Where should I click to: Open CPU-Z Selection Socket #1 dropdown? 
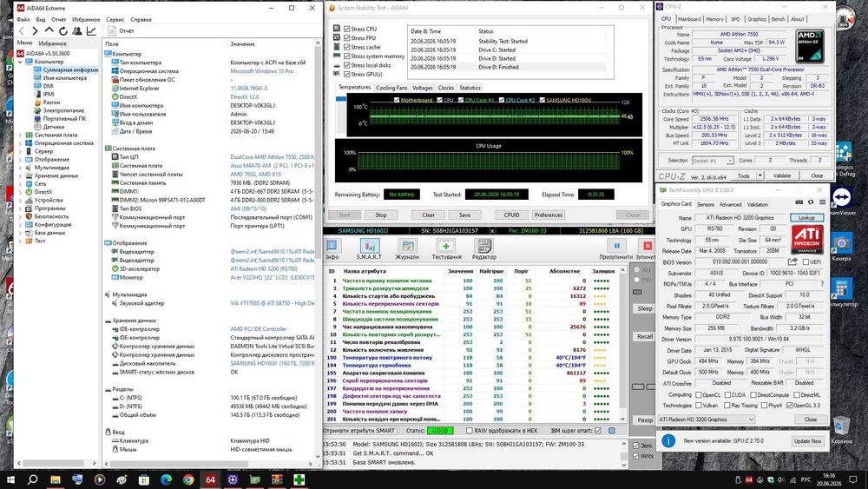point(713,161)
